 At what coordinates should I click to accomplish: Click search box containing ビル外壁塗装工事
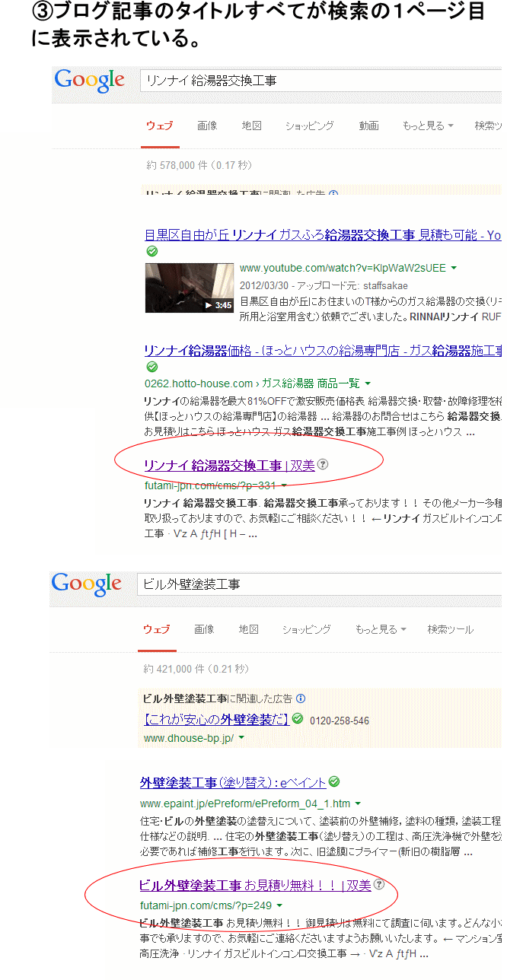point(319,584)
